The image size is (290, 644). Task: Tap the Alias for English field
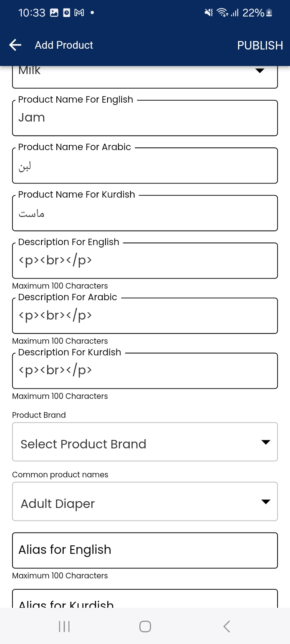[145, 550]
